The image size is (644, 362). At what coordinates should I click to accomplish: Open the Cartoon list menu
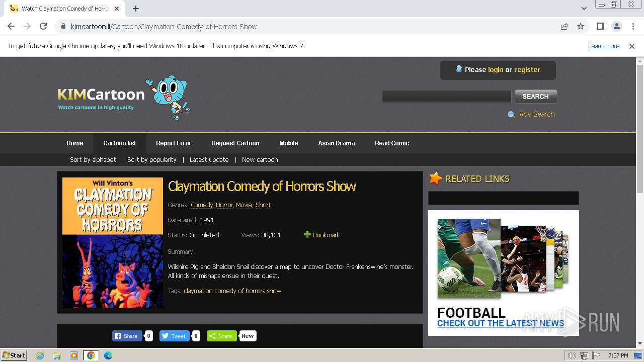coord(120,143)
